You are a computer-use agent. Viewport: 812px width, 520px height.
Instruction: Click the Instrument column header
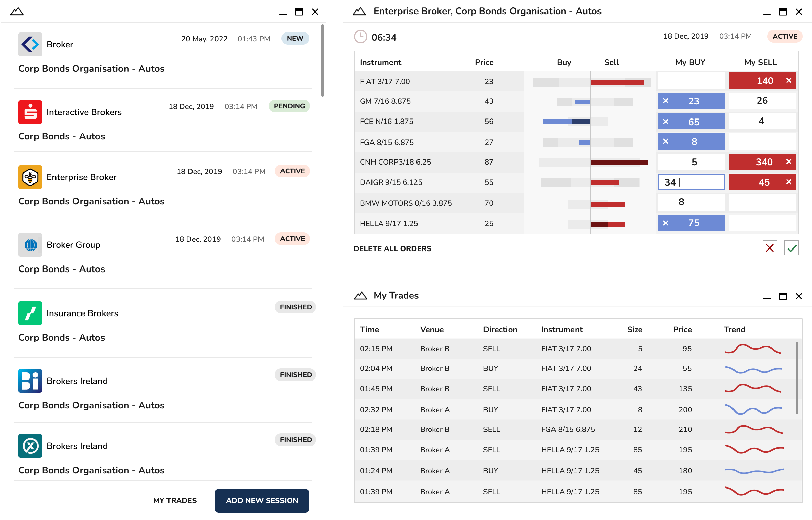click(380, 62)
